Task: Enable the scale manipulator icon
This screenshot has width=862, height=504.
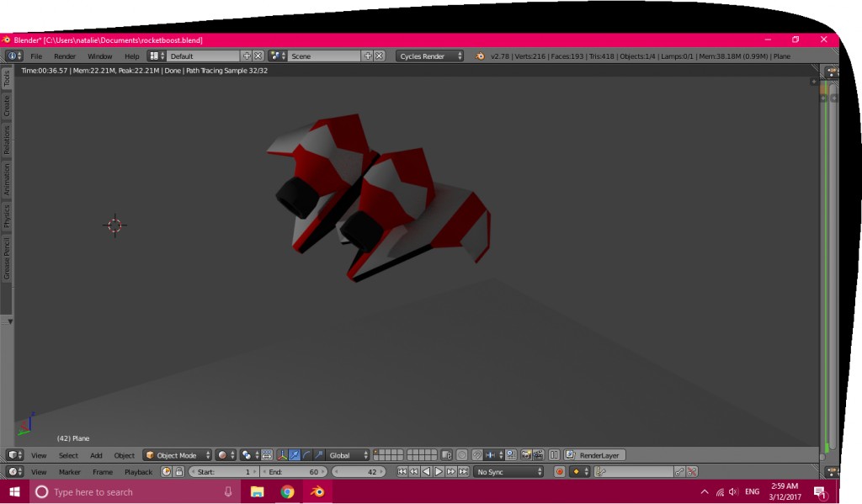Action: (318, 454)
